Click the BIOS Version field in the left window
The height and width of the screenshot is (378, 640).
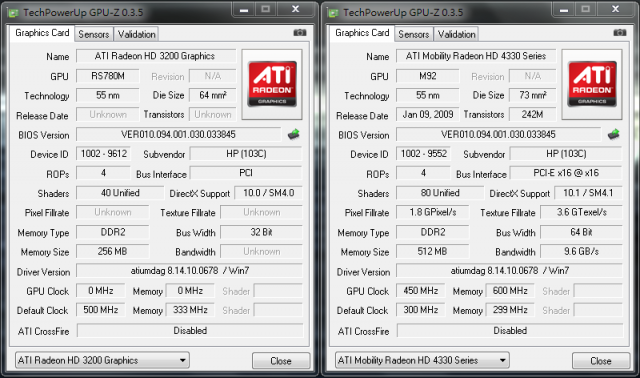[178, 134]
